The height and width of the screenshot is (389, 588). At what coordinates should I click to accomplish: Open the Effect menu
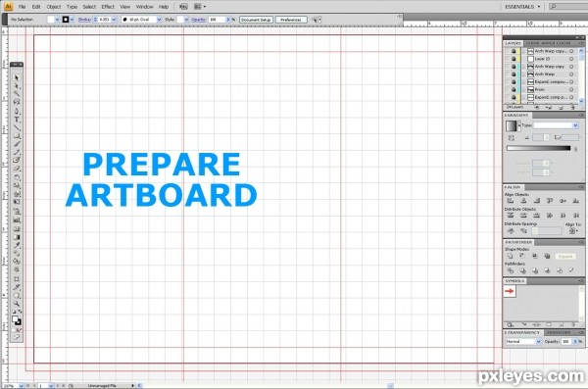108,7
